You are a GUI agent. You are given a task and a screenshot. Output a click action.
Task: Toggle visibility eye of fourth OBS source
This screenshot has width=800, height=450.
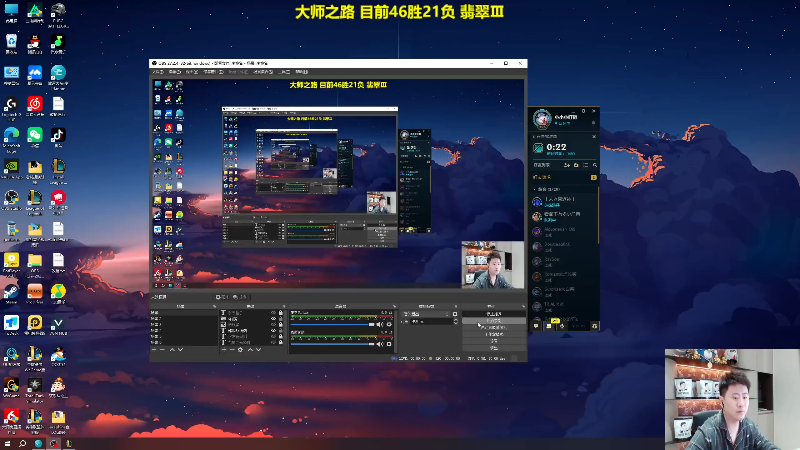tap(273, 330)
